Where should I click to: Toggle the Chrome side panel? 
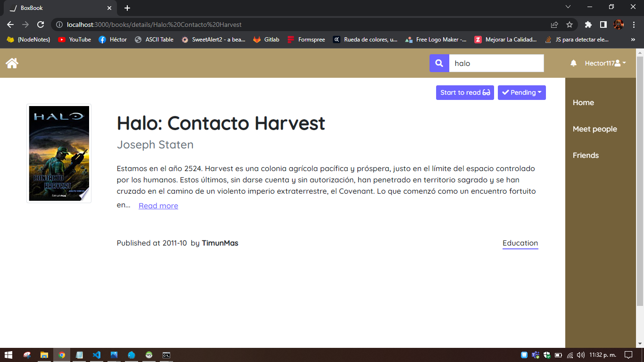(603, 25)
